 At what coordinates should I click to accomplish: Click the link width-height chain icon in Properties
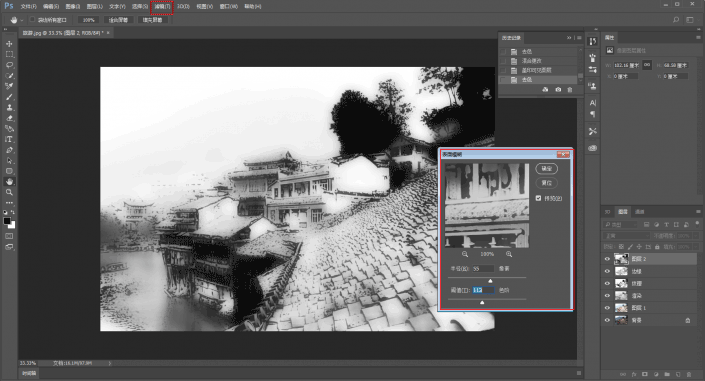coord(647,65)
